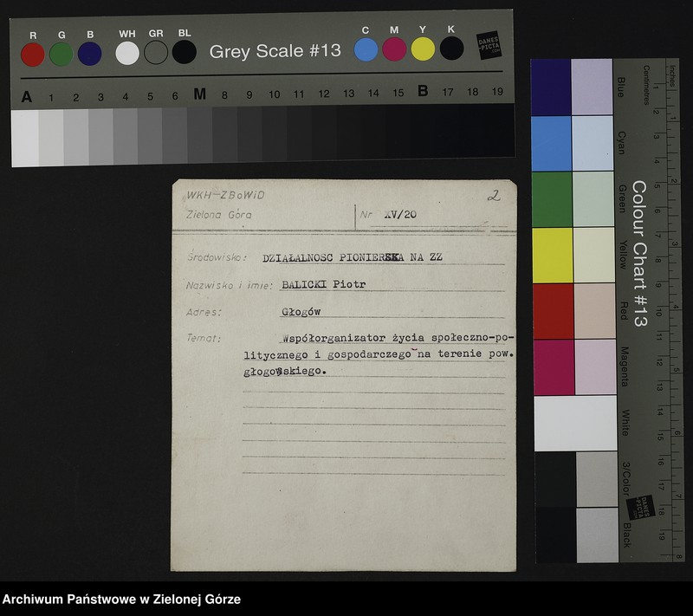Select the magenta M circle
This screenshot has height=616, width=693.
(394, 49)
